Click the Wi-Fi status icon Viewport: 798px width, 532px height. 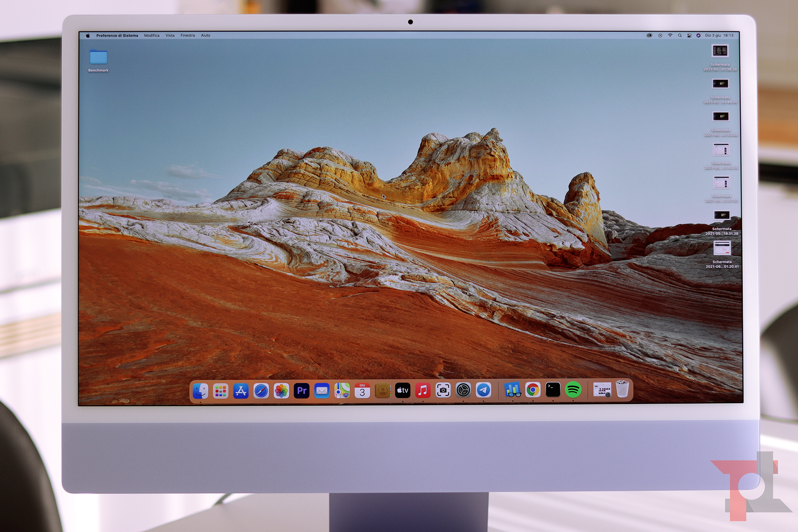(x=670, y=36)
